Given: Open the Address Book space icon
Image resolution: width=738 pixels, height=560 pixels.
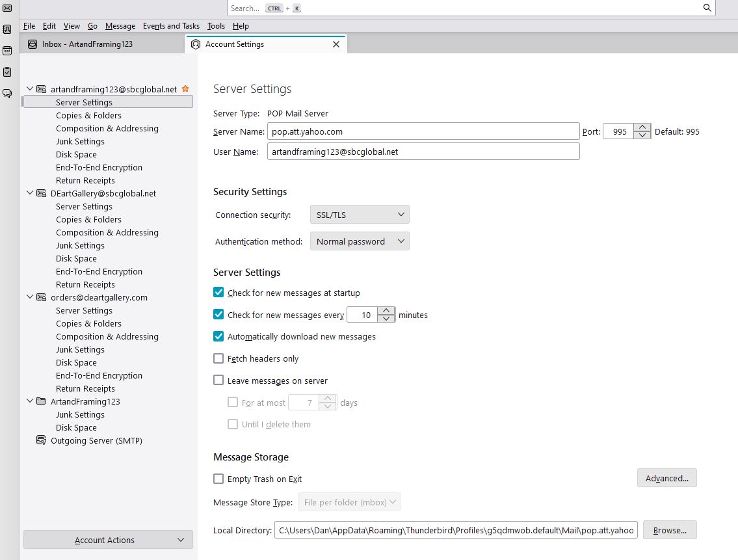Looking at the screenshot, I should point(7,29).
